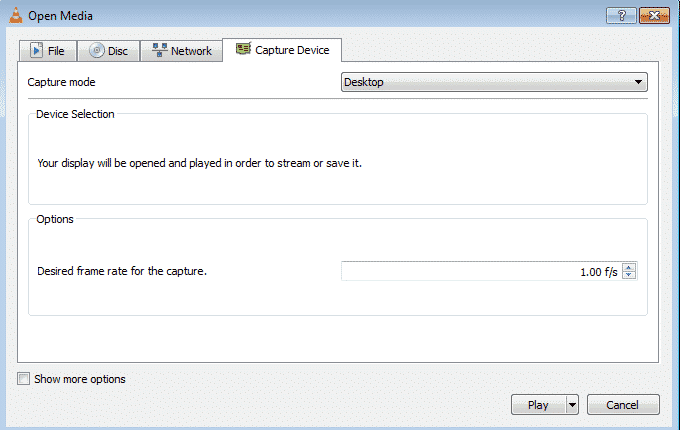Expand the Play button dropdown arrow
Viewport: 680px width, 430px height.
coord(572,405)
